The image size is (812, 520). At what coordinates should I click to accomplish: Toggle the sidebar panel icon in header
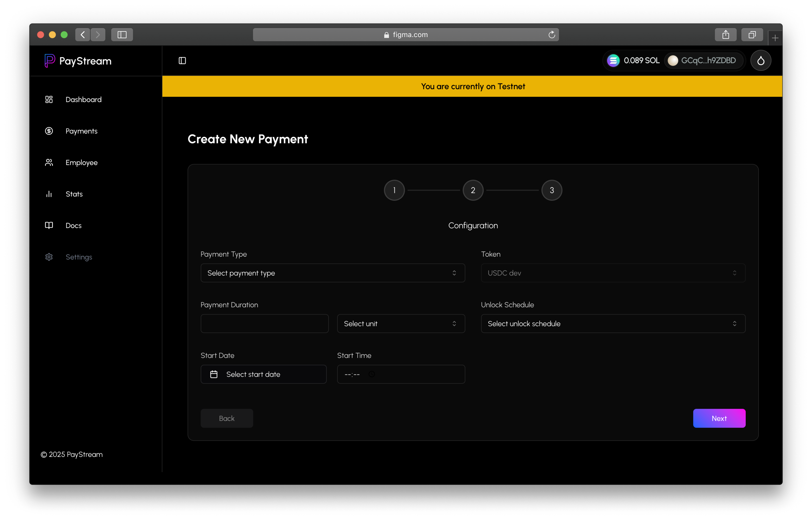[182, 61]
